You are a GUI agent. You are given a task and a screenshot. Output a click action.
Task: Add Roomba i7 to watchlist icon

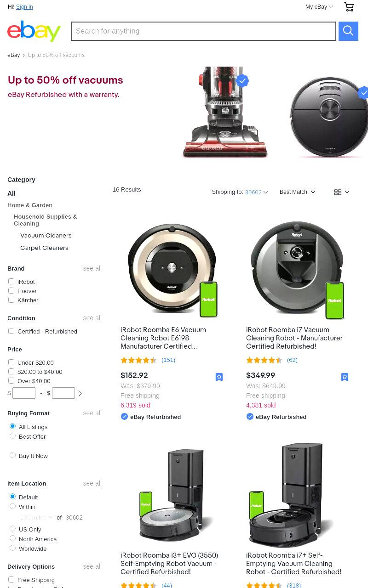click(345, 377)
